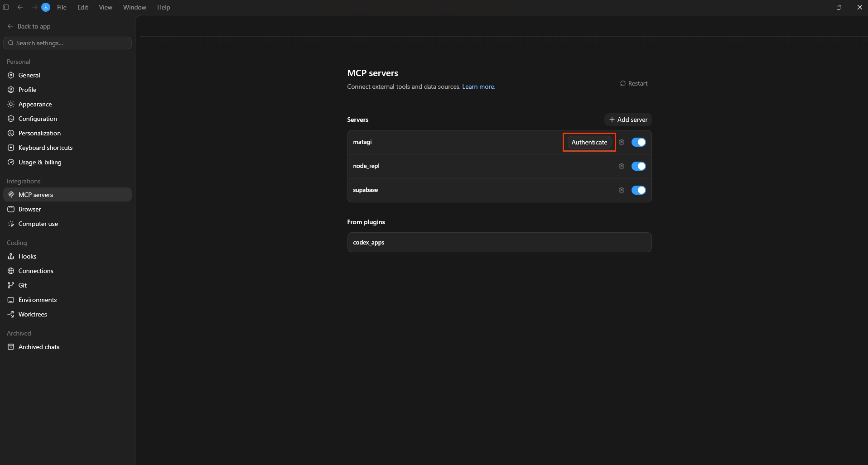Click the Personalization icon
Screen dimensions: 868x465
tap(11, 133)
